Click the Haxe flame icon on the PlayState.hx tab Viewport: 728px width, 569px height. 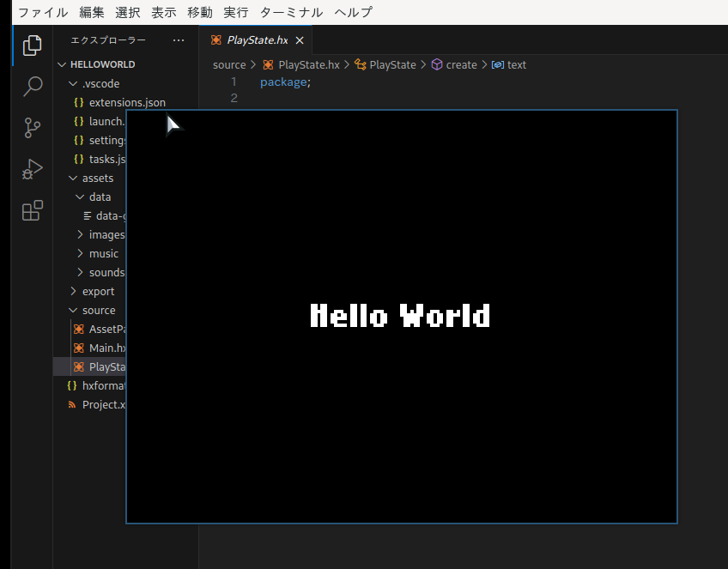pos(217,39)
